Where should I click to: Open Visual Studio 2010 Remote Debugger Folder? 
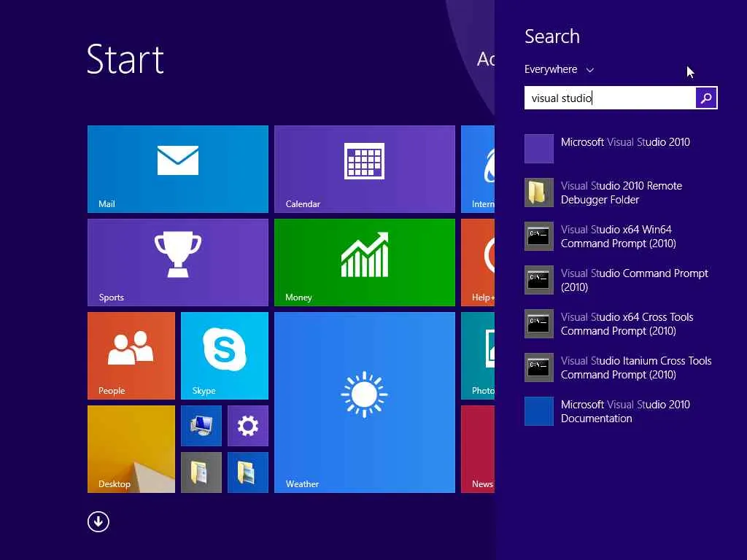[621, 192]
